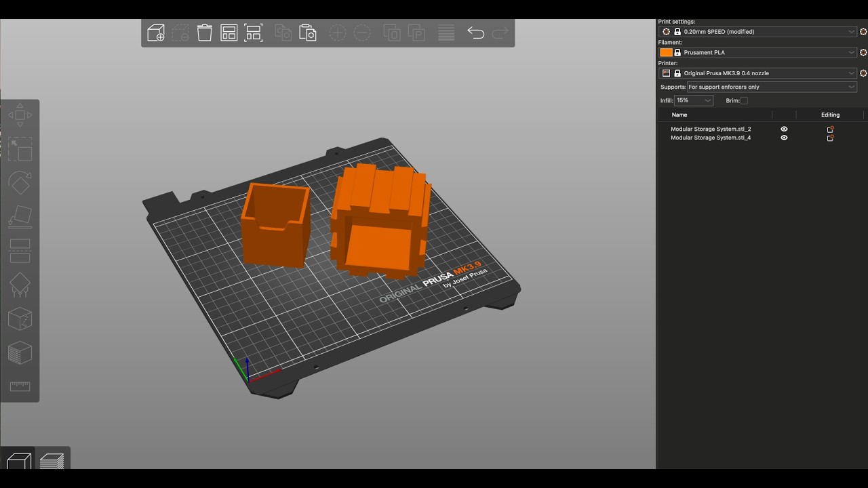This screenshot has width=868, height=488.
Task: Select the striped cube painting tool
Action: click(x=20, y=352)
